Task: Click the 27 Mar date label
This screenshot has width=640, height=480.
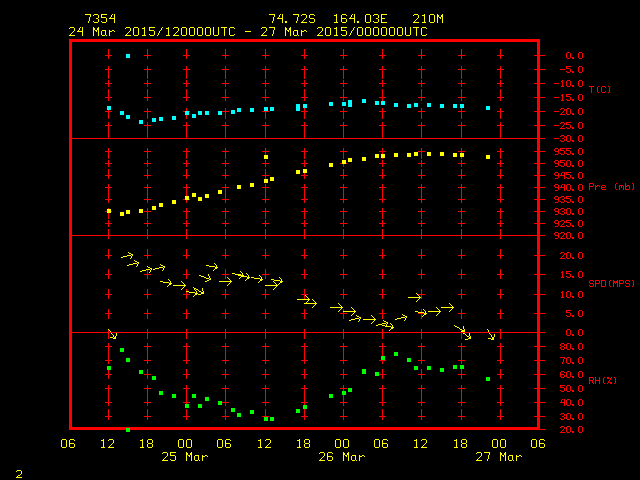Action: [499, 457]
